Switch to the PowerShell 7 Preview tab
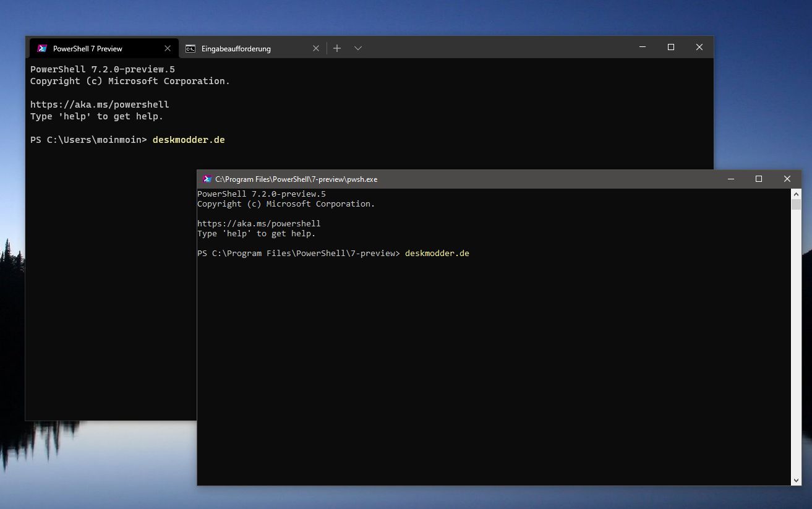Screen dimensions: 812x509 104,48
